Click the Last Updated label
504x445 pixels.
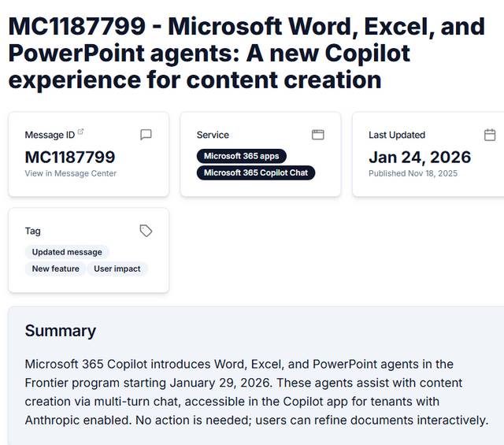click(397, 135)
